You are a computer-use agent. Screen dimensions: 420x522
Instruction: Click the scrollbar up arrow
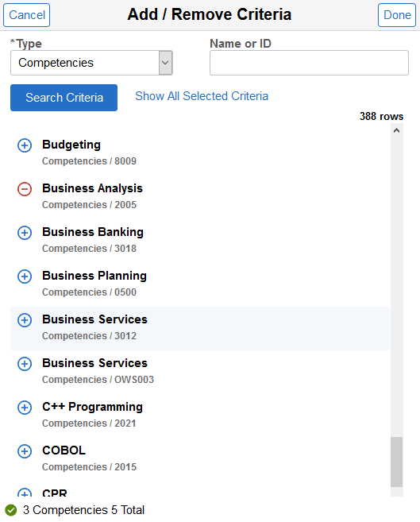396,130
